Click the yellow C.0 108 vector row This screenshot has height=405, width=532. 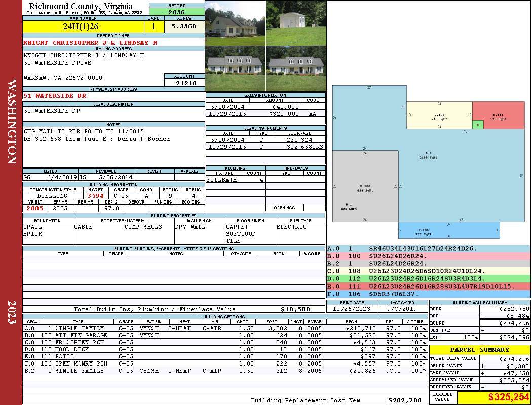point(429,271)
